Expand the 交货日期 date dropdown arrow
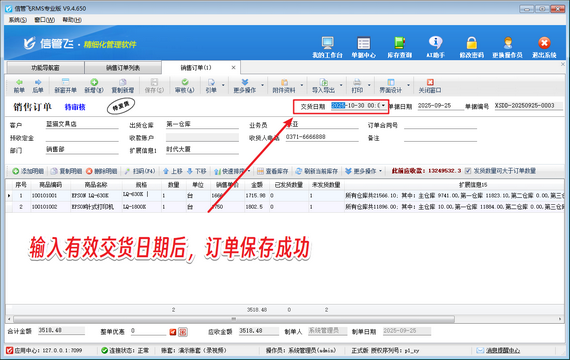This screenshot has width=570, height=360. point(383,105)
